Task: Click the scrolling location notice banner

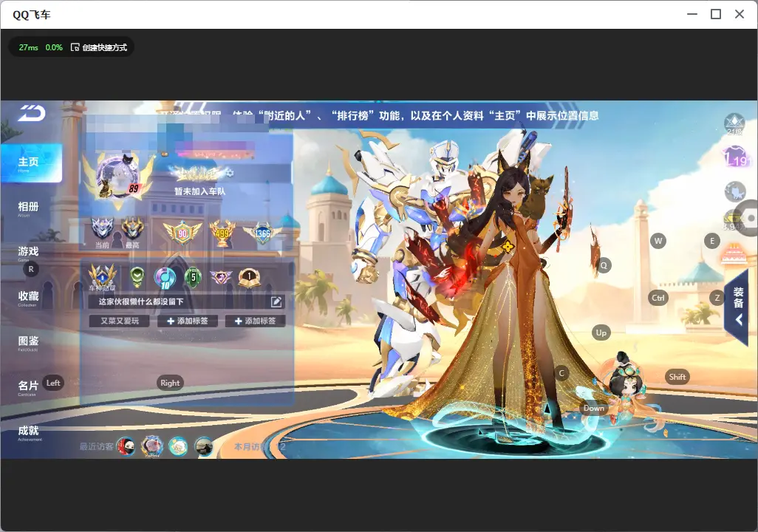Action: tap(378, 115)
